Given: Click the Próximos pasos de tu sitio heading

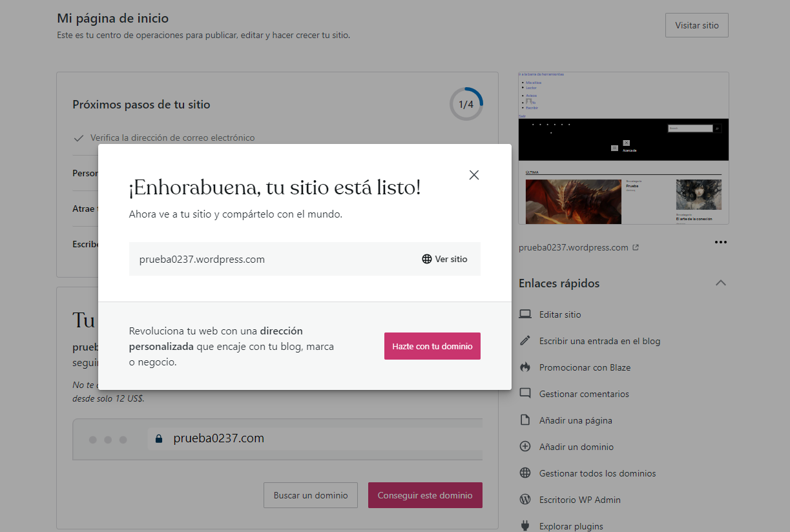Looking at the screenshot, I should [x=141, y=104].
